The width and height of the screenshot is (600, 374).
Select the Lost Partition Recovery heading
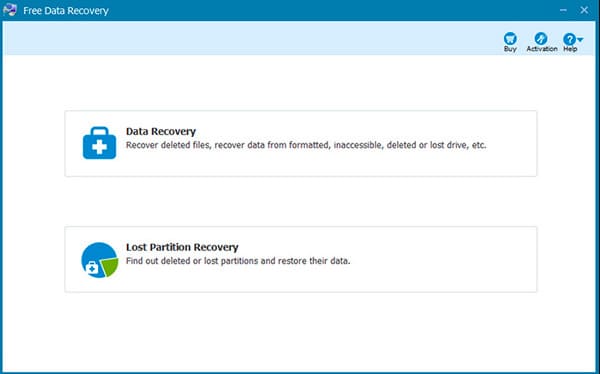[x=182, y=247]
